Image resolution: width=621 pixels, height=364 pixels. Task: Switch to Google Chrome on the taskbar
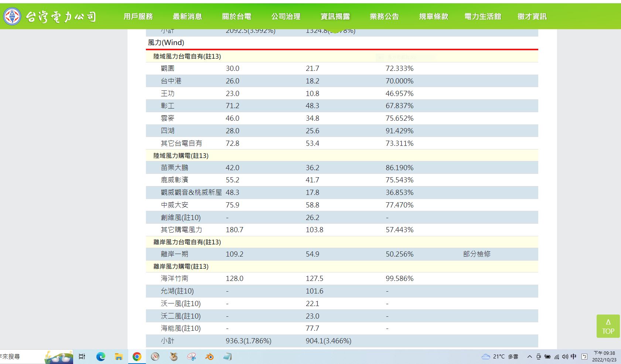137,357
